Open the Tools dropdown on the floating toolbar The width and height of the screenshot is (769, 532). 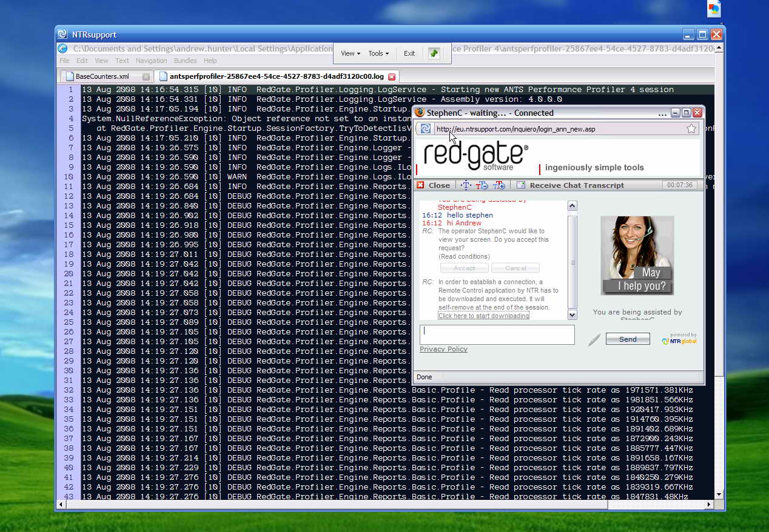pos(378,53)
